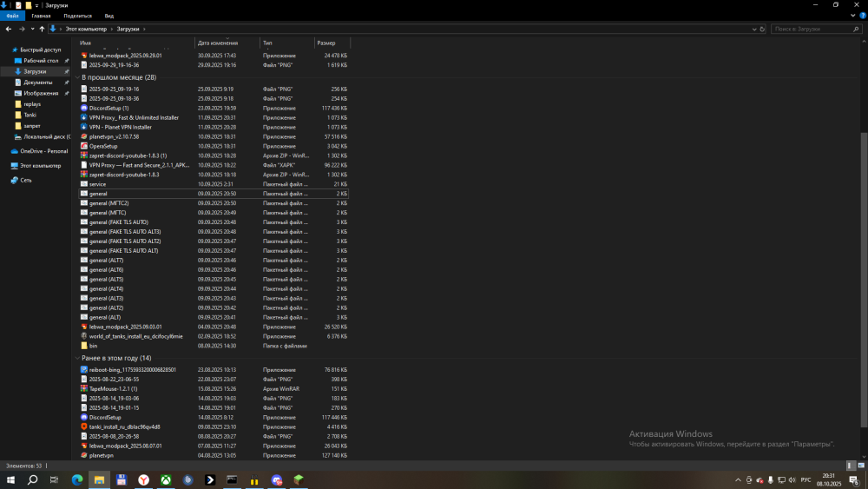Show hidden system tray icons chevron

[x=738, y=479]
